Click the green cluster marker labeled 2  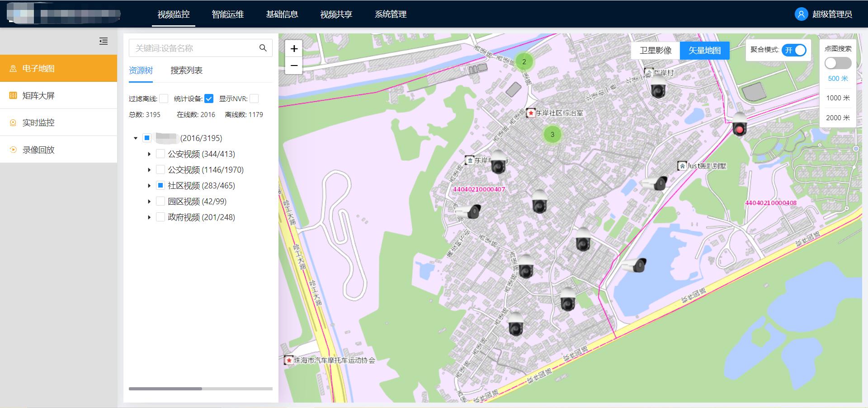[524, 61]
